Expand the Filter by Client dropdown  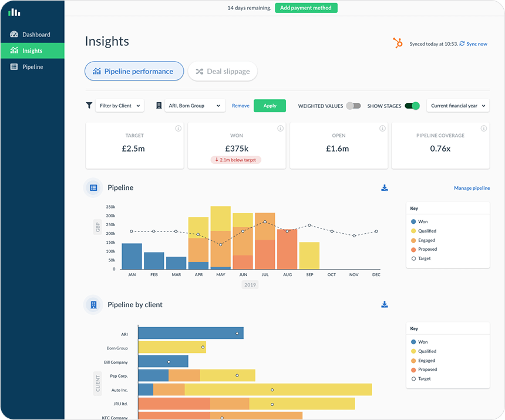tap(120, 106)
